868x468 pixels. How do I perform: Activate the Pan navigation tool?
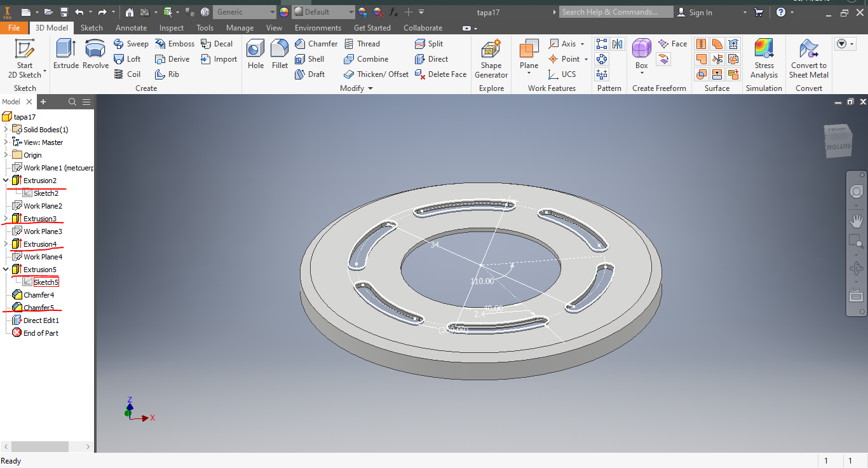coord(857,221)
